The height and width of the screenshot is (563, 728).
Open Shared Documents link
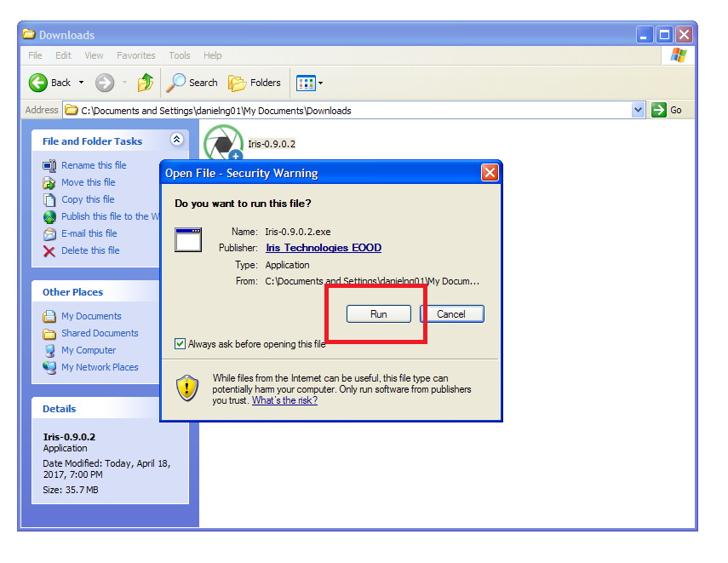coord(100,333)
